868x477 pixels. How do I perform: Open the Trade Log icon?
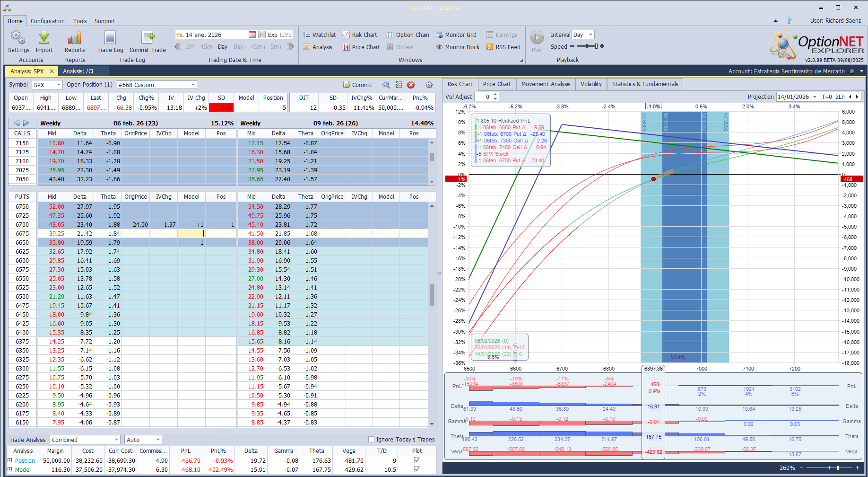click(x=110, y=38)
